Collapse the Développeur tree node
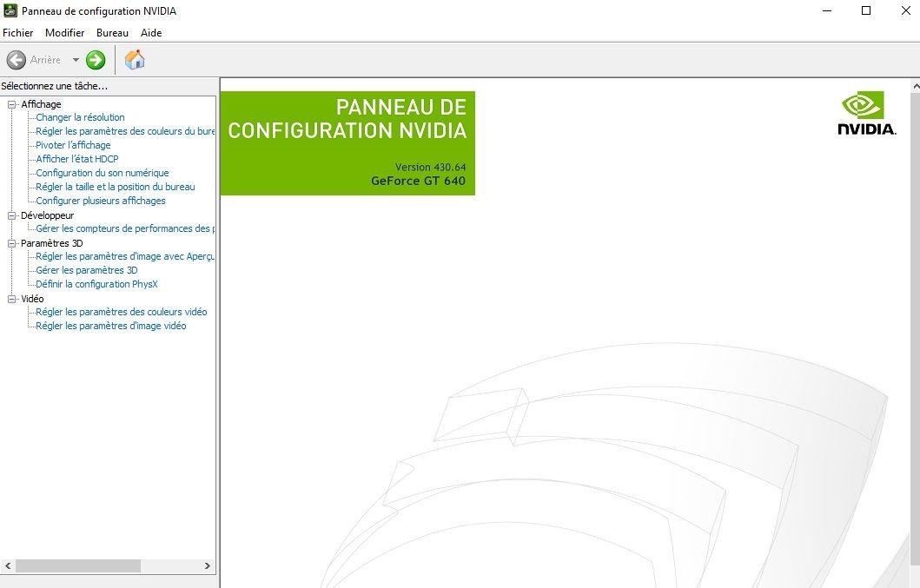920x588 pixels. click(x=11, y=215)
